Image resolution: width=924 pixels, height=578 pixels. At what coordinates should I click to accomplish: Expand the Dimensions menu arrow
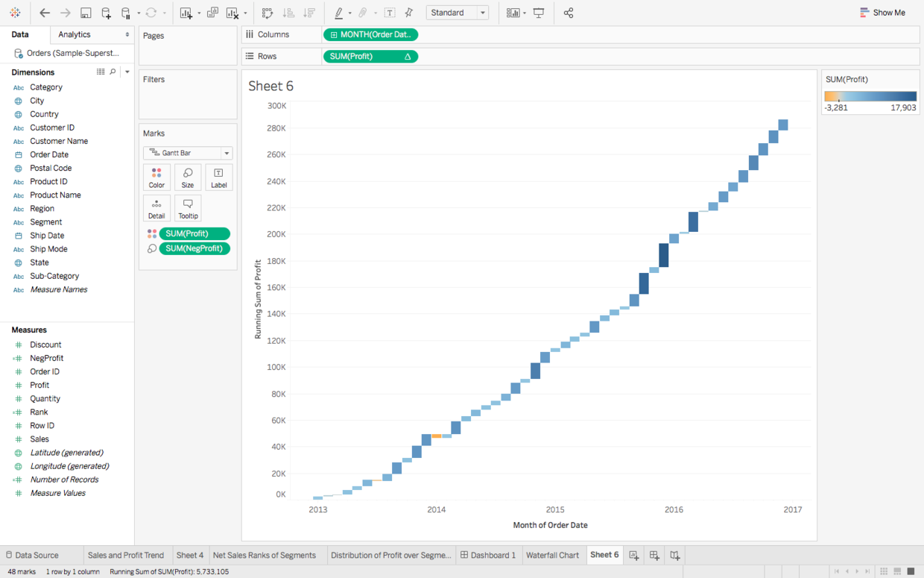(127, 72)
